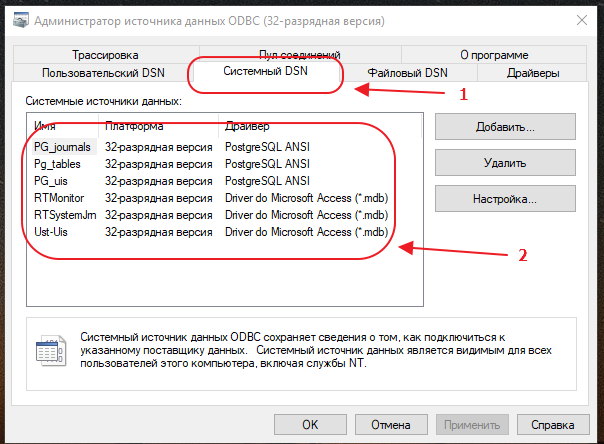The image size is (604, 444).
Task: Click the Удалить button
Action: [x=505, y=163]
